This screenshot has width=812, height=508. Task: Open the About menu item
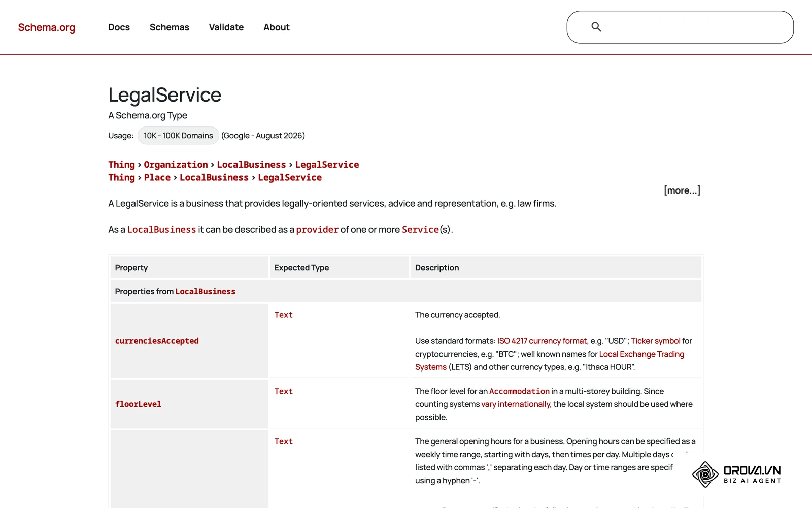point(277,27)
